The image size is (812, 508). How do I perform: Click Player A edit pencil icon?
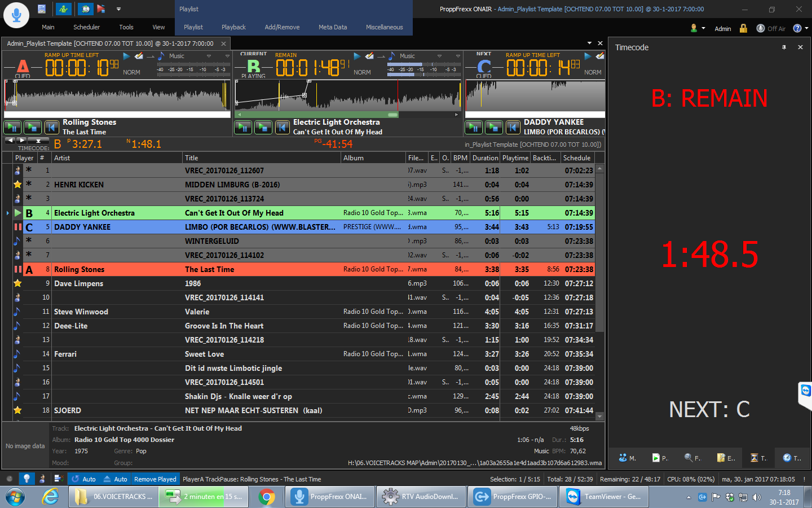pyautogui.click(x=139, y=56)
